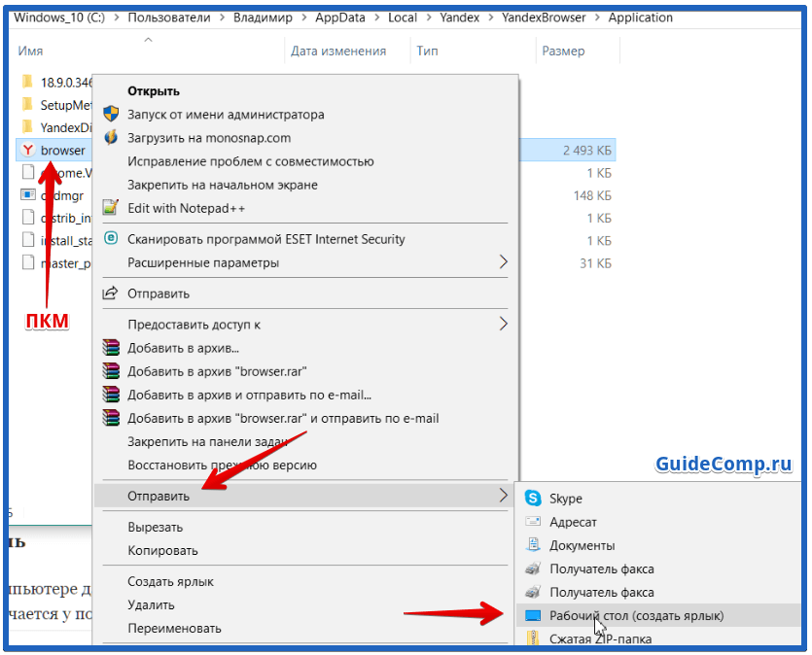The width and height of the screenshot is (812, 655).
Task: Click breadcrumb chevron after Пользователи
Action: [x=222, y=17]
